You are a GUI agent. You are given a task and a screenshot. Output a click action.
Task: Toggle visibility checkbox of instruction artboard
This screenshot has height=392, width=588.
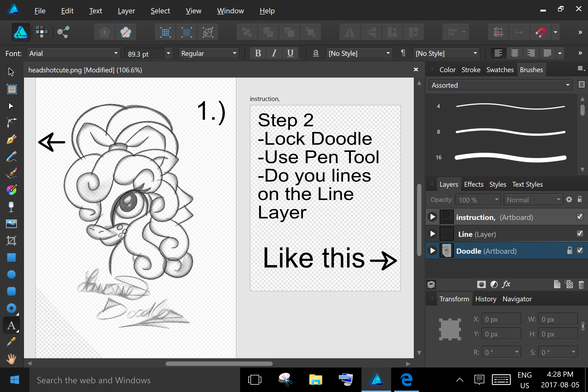pos(580,217)
